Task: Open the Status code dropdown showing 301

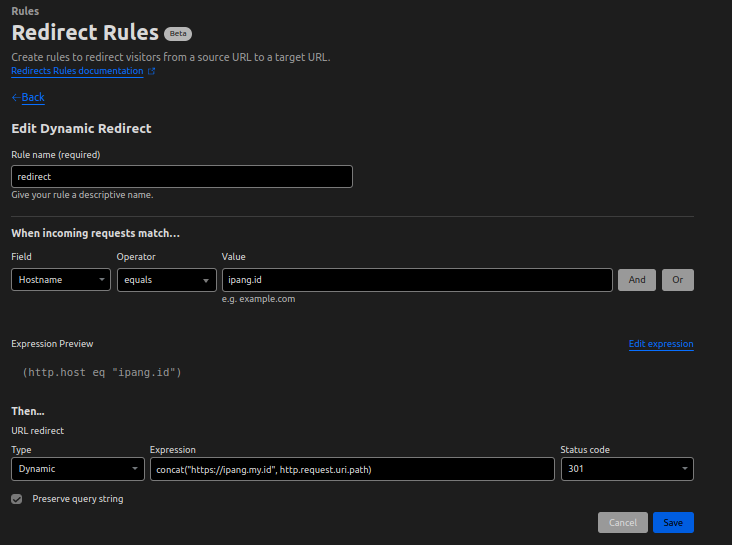Action: pos(627,469)
